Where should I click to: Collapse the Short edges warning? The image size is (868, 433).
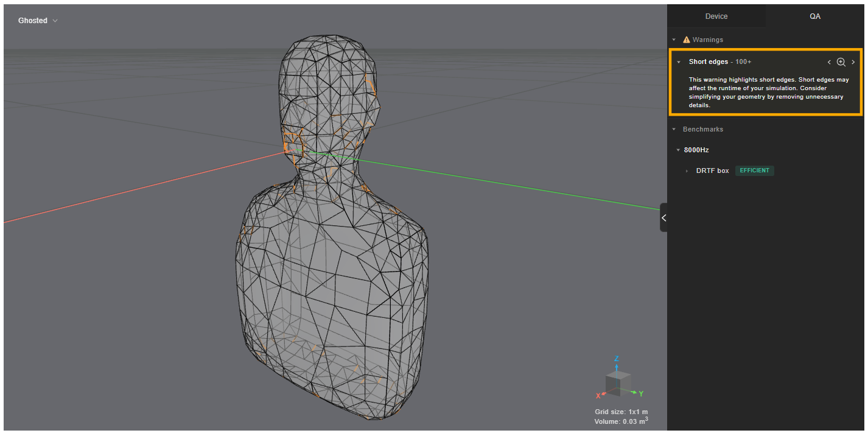click(x=679, y=62)
